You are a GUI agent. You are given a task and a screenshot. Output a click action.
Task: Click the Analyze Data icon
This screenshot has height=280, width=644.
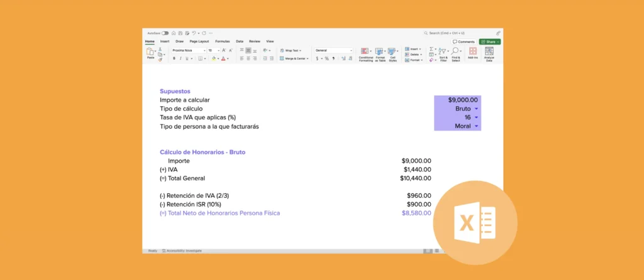coord(489,53)
